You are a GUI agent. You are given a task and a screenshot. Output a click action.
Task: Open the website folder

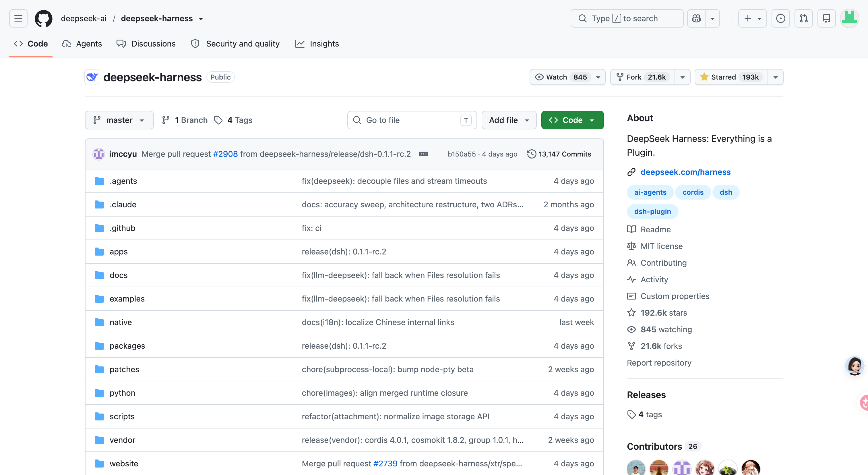(x=124, y=464)
